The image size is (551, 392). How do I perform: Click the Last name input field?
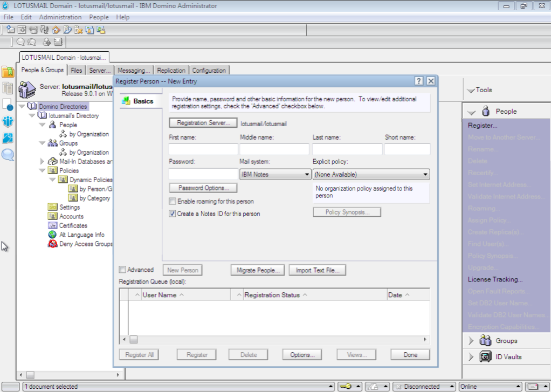coord(347,149)
